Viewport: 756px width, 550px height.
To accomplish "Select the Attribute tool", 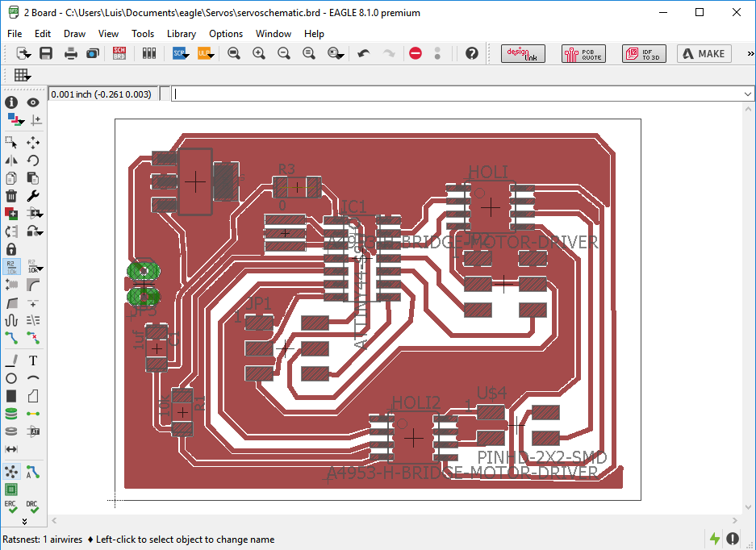I will click(33, 431).
